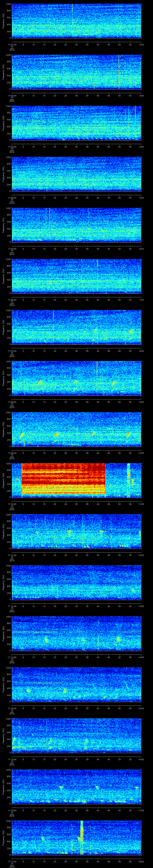Click the 17:08:00 start time label
This screenshot has width=153, height=868.
pos(12,402)
